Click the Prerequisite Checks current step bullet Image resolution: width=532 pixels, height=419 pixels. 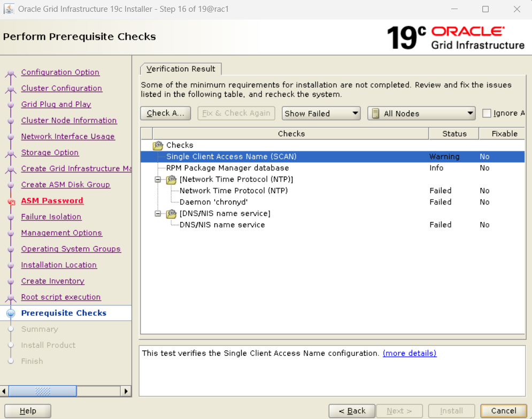point(11,313)
